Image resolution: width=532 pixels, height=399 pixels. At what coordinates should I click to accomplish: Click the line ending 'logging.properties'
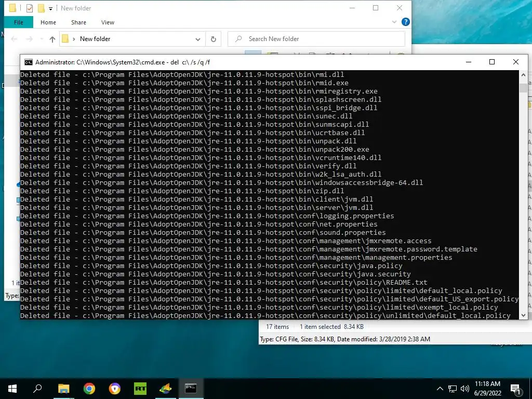click(207, 216)
